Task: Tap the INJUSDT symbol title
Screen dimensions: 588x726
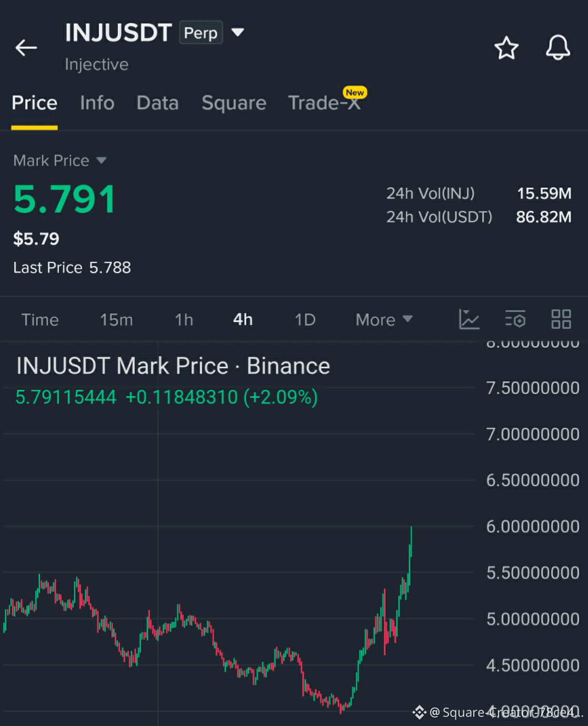Action: [x=118, y=33]
